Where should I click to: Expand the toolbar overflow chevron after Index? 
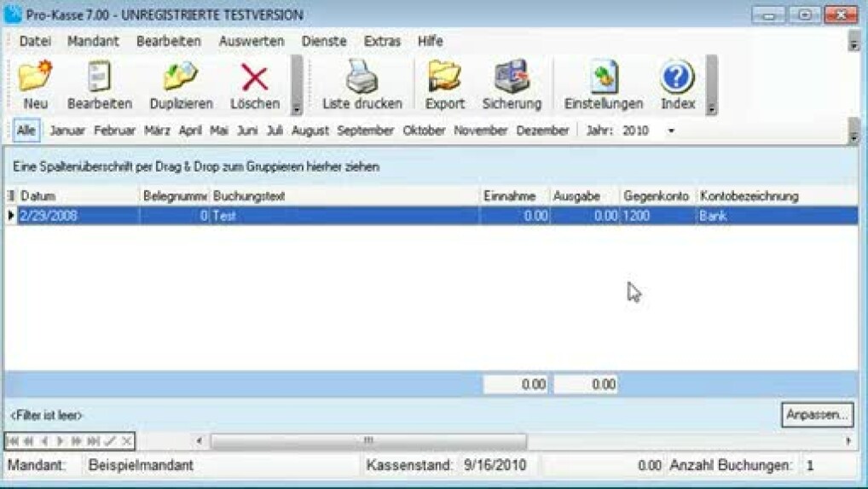711,109
